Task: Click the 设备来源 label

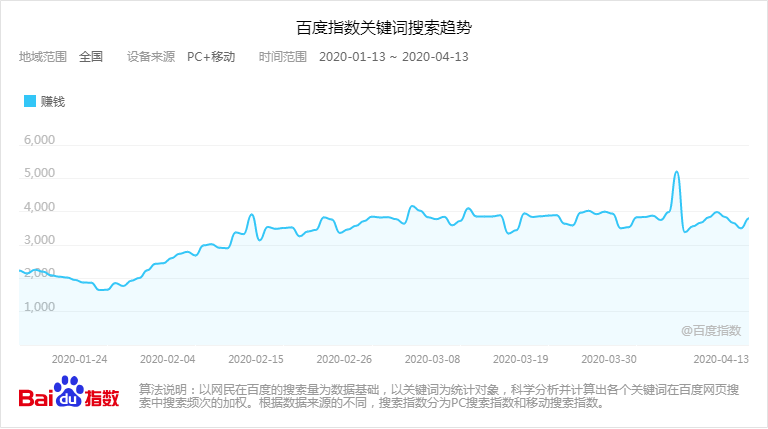Action: point(151,57)
